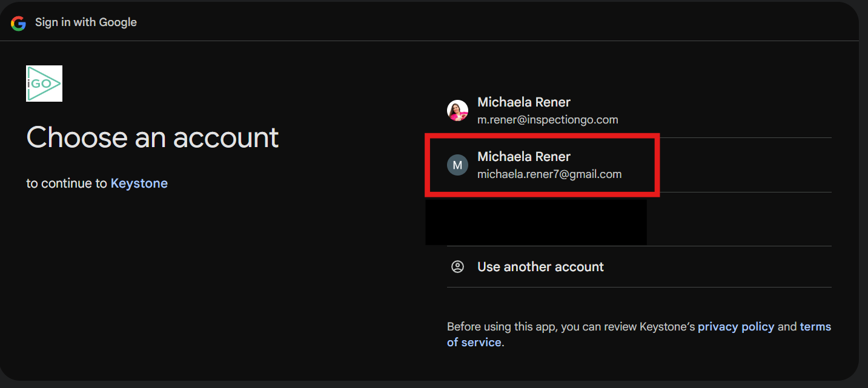Select Use another account

(x=639, y=267)
